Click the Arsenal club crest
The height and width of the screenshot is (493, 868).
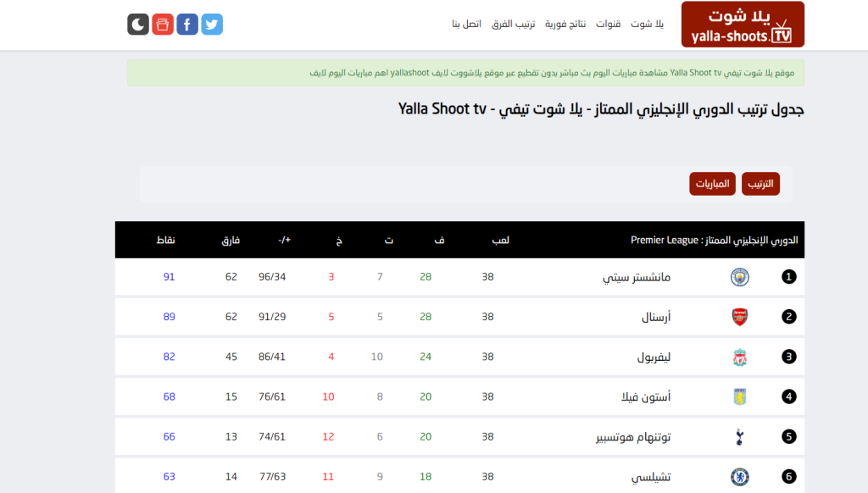[739, 317]
